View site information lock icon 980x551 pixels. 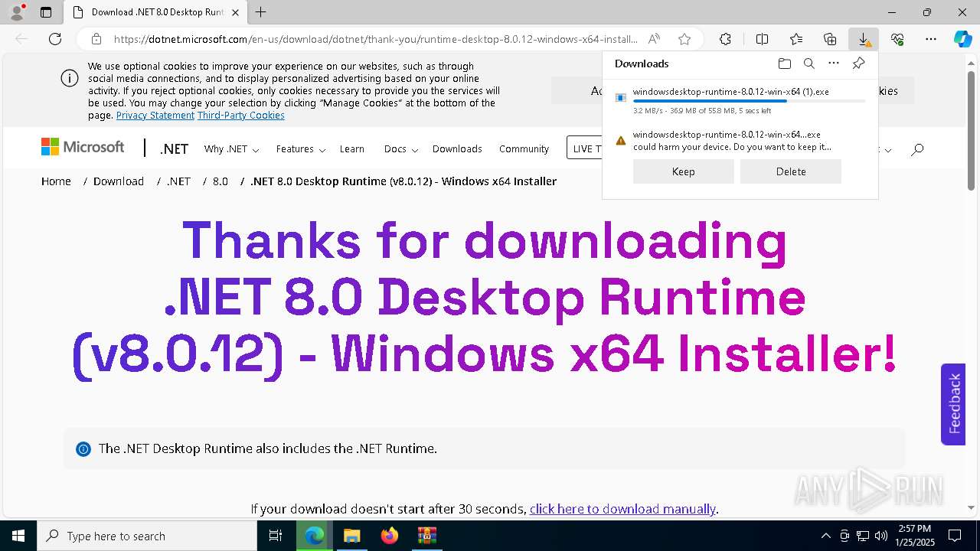96,39
